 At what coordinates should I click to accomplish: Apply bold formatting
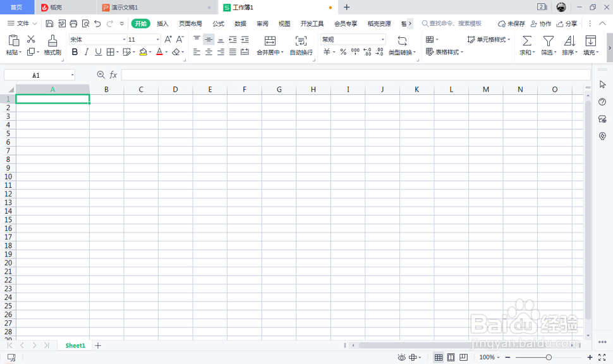pos(75,52)
